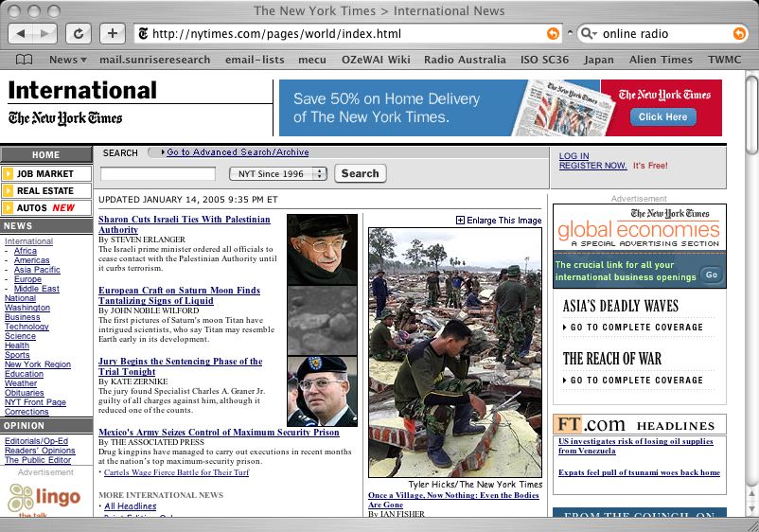
Task: Open the Editorials/Op-Ed link
Action: (36, 441)
